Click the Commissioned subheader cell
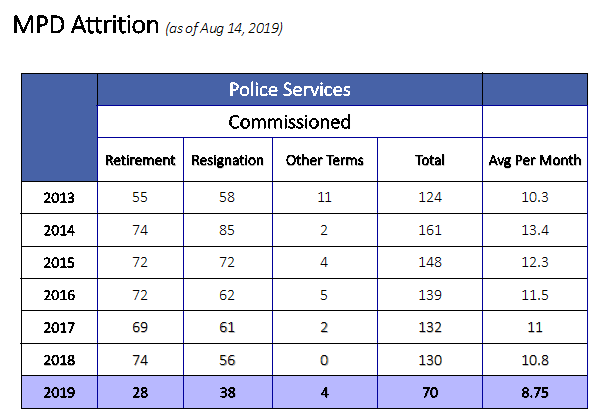593x417 pixels. click(x=290, y=122)
